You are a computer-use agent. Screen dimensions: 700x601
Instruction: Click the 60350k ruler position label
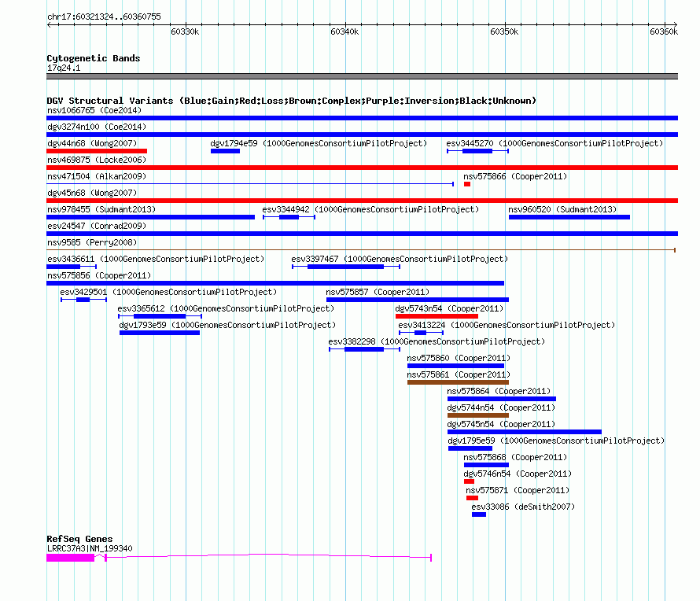click(x=504, y=31)
